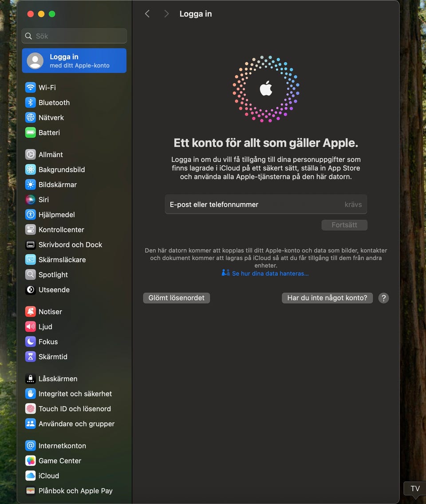
Task: Open Skärmtid hourglass icon
Action: pyautogui.click(x=31, y=357)
